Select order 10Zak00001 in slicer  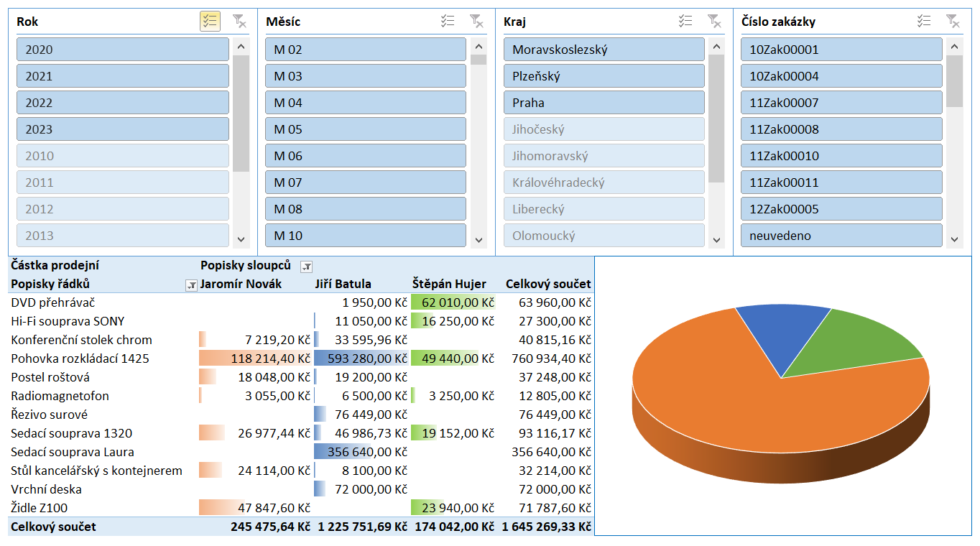click(x=841, y=50)
